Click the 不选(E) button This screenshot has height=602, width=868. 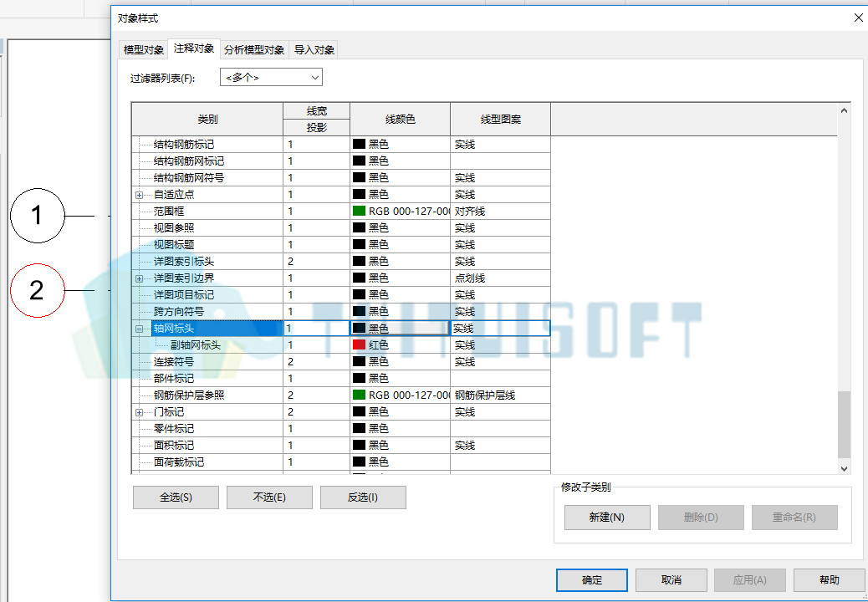click(x=269, y=497)
